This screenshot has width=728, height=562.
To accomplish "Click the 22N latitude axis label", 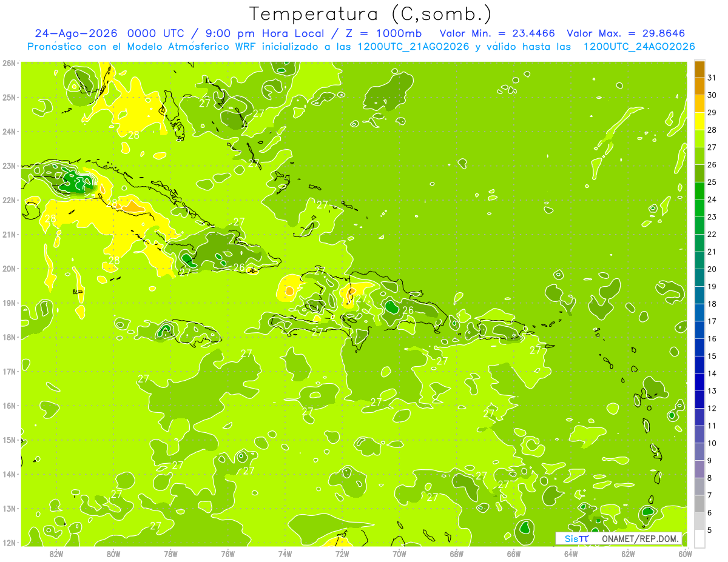I will click(x=9, y=200).
